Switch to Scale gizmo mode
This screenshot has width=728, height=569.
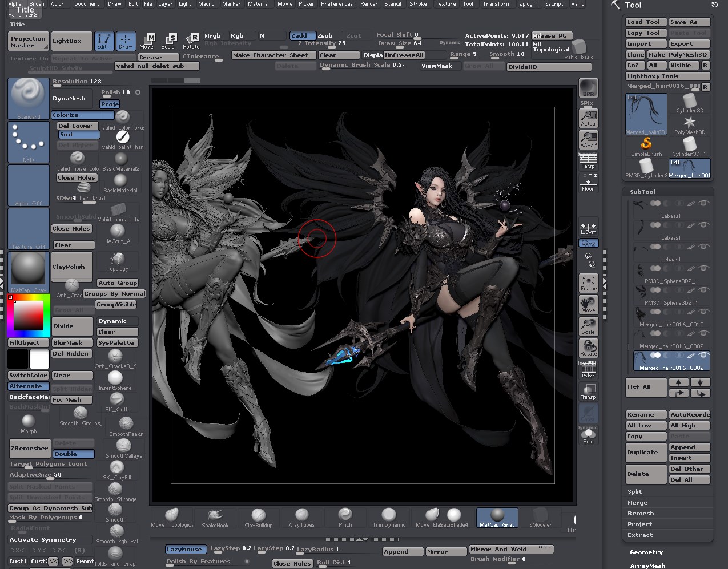[168, 41]
